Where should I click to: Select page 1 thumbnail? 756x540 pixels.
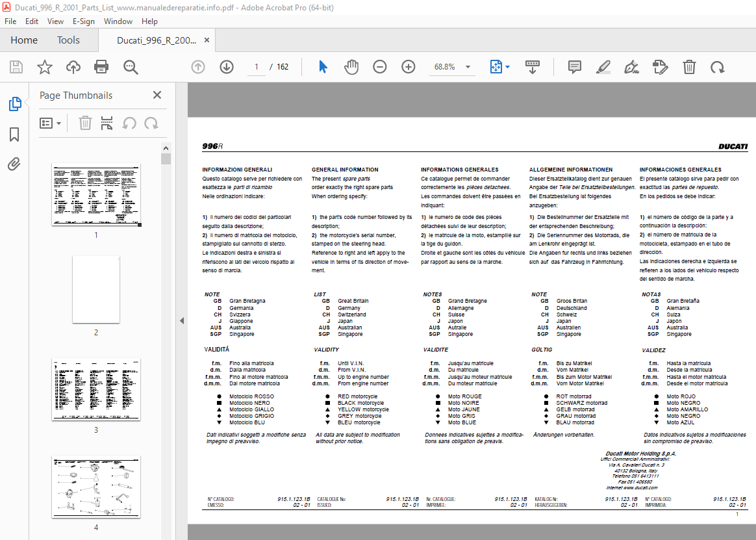(x=96, y=194)
